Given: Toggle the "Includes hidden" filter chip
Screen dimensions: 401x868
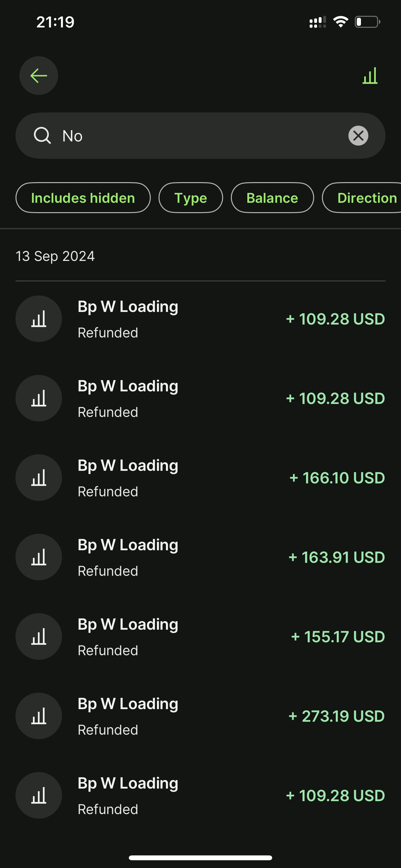Looking at the screenshot, I should (83, 198).
